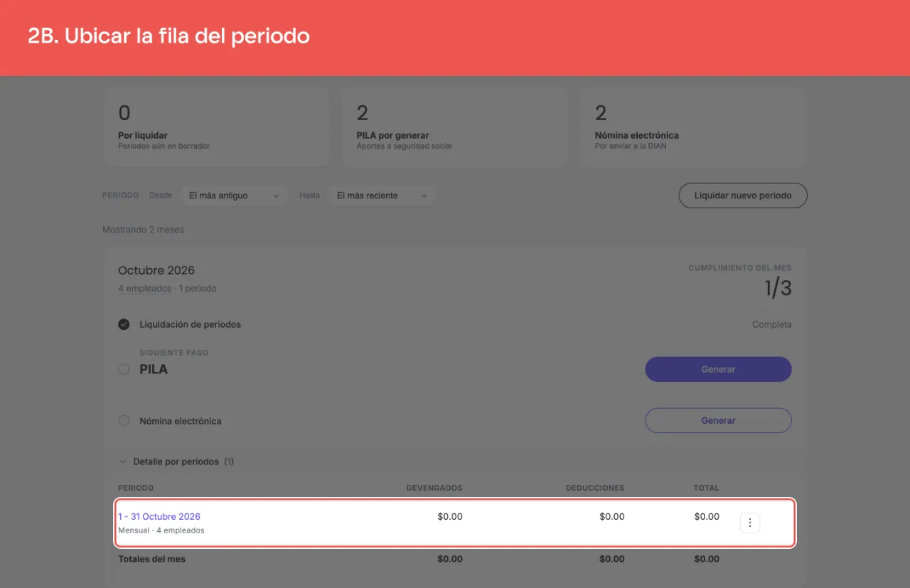
Task: Open the 1 - 31 Octubre 2026 period link
Action: click(x=159, y=517)
